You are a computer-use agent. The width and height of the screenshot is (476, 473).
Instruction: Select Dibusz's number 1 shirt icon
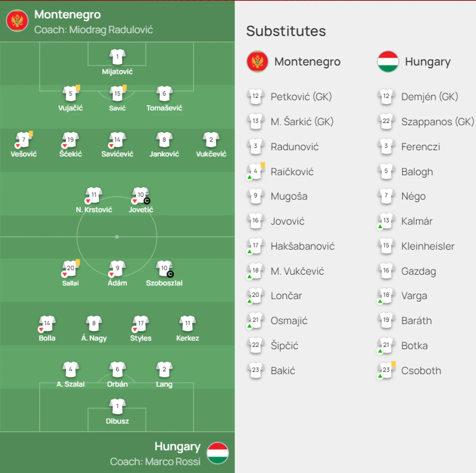click(x=117, y=406)
